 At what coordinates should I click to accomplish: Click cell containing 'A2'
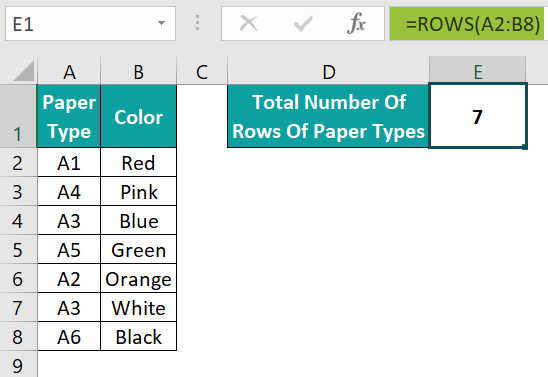point(69,278)
